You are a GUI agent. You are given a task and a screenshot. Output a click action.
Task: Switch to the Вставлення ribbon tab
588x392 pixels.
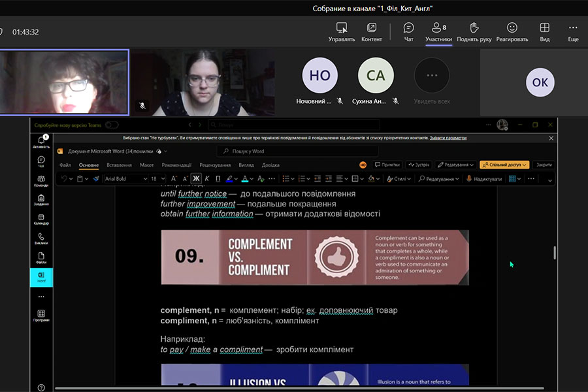coord(119,165)
